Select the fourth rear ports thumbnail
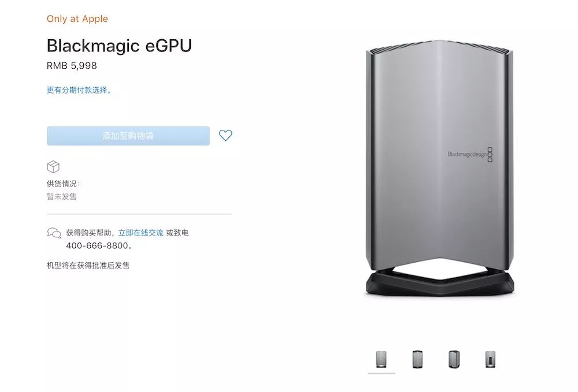This screenshot has height=392, width=578. (490, 359)
